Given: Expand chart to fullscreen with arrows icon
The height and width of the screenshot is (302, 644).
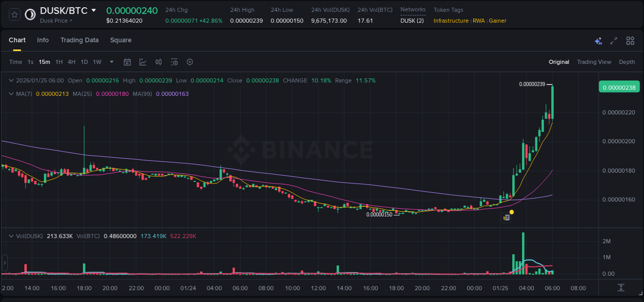Looking at the screenshot, I should tap(613, 40).
